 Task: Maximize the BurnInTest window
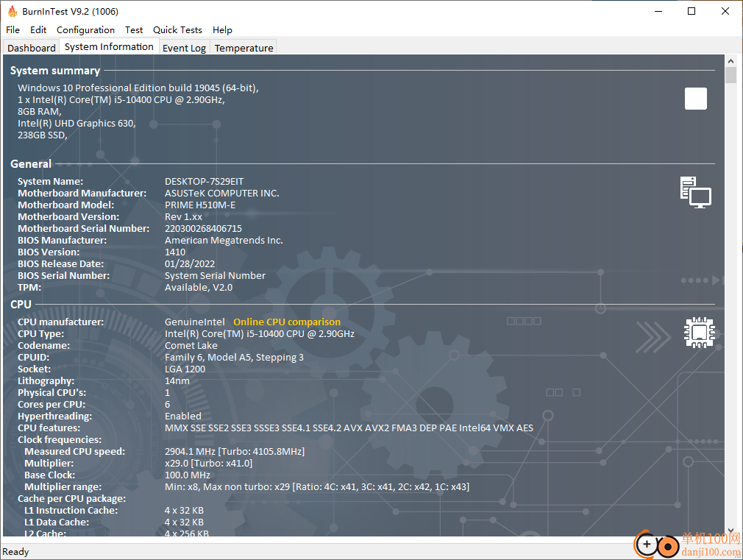point(692,11)
